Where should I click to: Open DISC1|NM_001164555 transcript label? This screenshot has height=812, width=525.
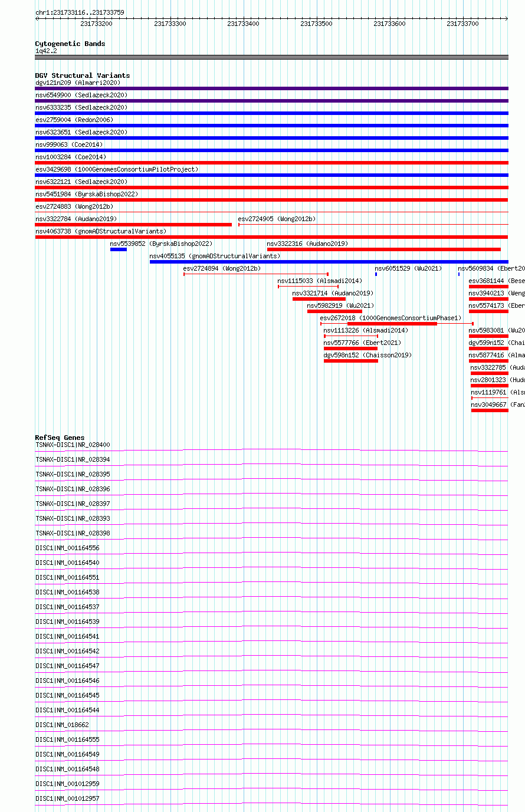coord(67,739)
